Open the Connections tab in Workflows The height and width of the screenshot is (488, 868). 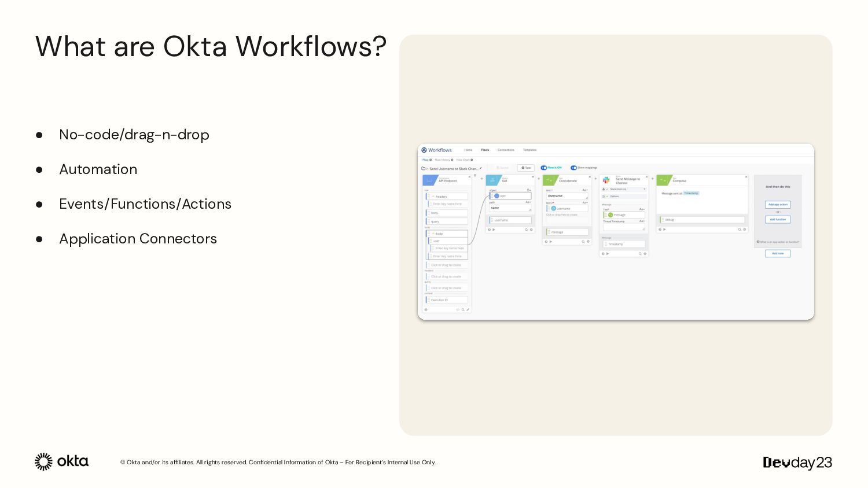[506, 150]
